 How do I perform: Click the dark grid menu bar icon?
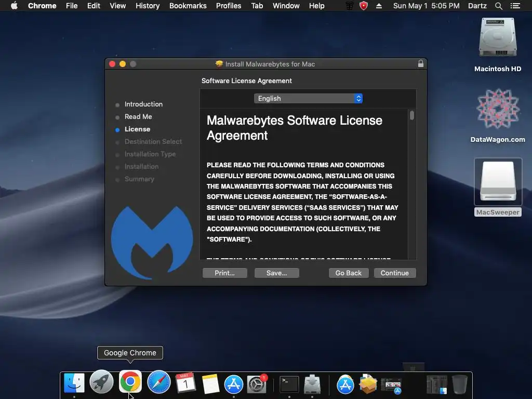point(349,6)
